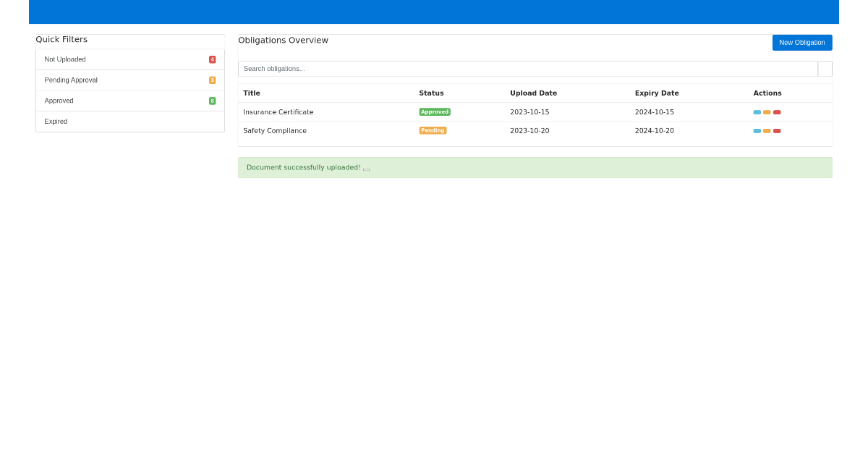This screenshot has height=456, width=868.
Task: Select the Expired quick filter
Action: (130, 121)
